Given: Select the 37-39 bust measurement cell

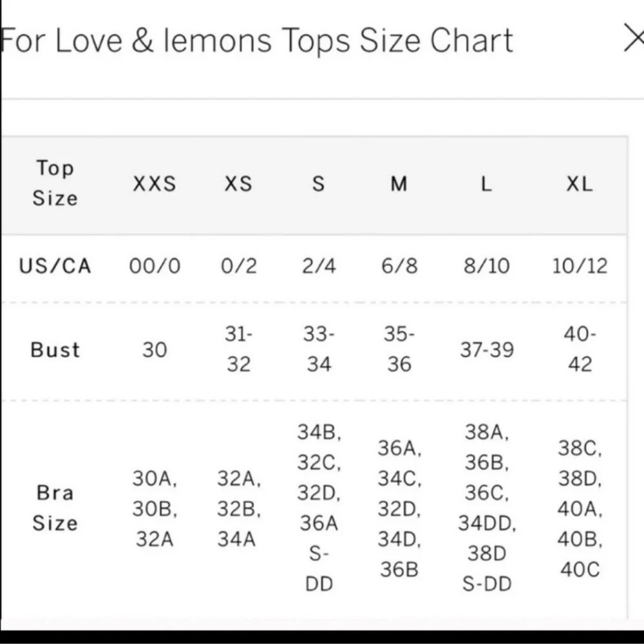Looking at the screenshot, I should (x=487, y=350).
